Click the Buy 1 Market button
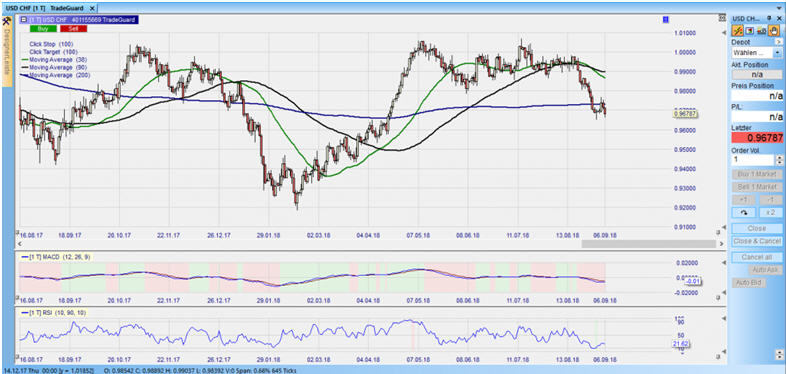The image size is (786, 374). coord(757,174)
